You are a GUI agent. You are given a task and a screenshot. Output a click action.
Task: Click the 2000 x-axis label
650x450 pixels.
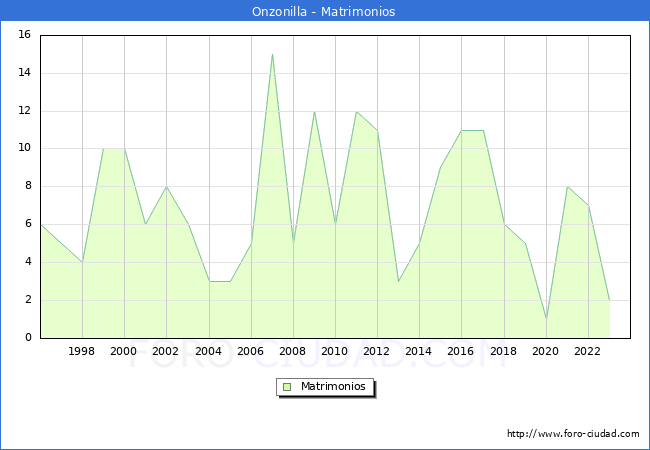(x=124, y=351)
